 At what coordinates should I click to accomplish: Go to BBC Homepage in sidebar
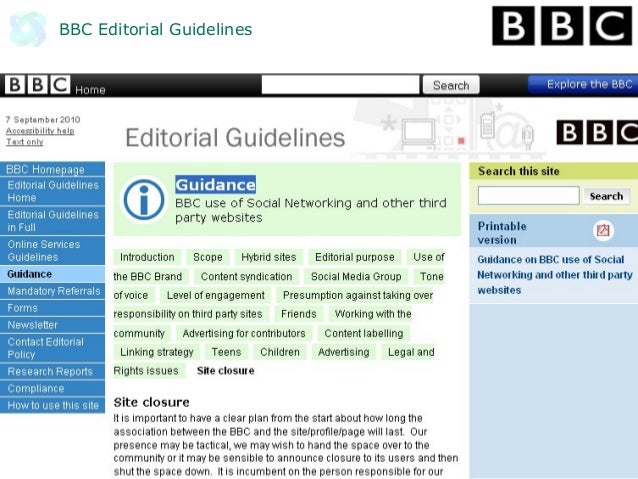tap(52, 169)
